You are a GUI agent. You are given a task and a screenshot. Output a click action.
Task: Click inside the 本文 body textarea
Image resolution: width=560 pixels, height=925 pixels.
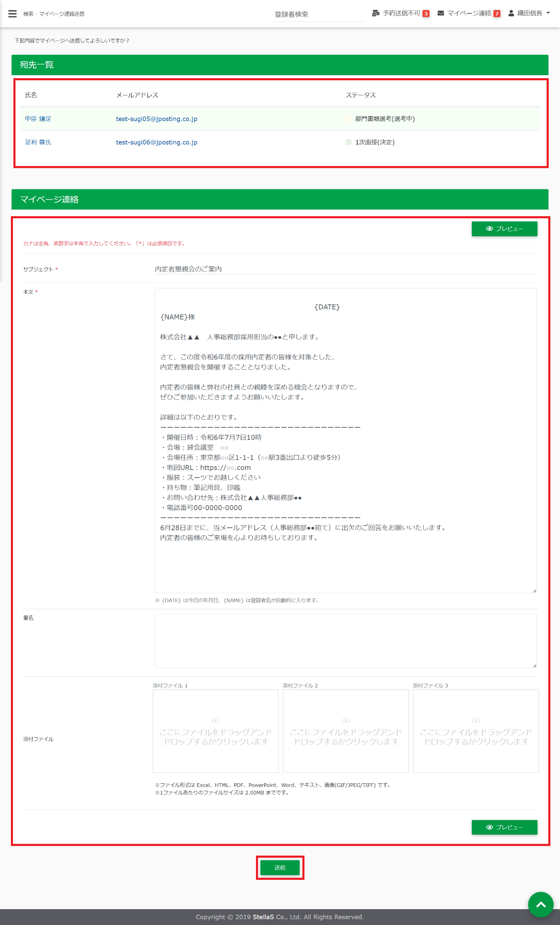pos(345,565)
